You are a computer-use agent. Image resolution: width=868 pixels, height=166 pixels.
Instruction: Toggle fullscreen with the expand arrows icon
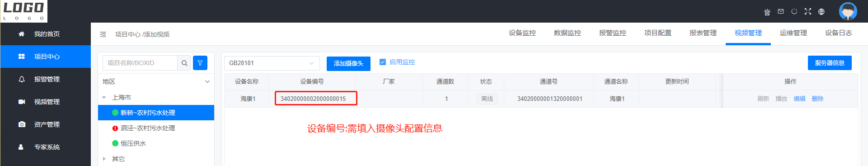pyautogui.click(x=808, y=11)
